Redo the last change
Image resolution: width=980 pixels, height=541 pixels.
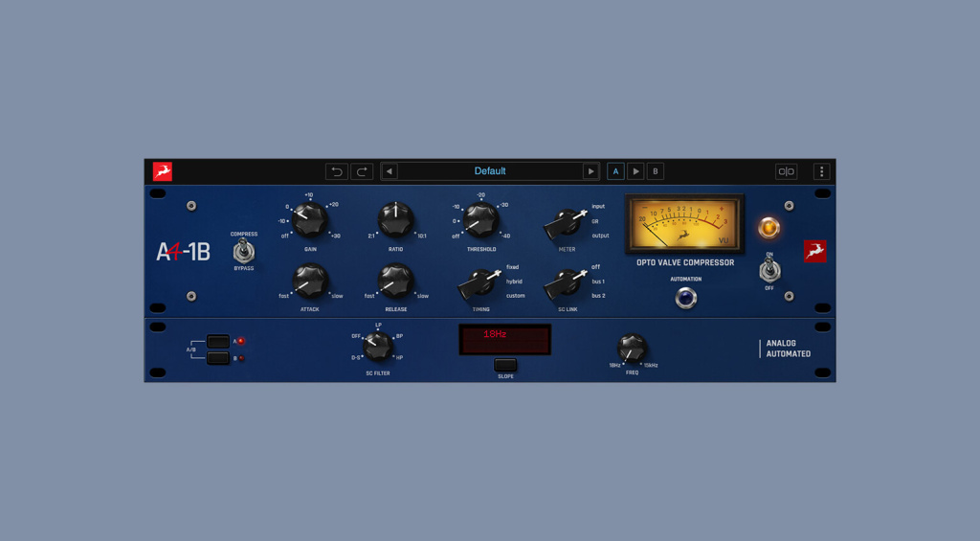click(x=362, y=171)
